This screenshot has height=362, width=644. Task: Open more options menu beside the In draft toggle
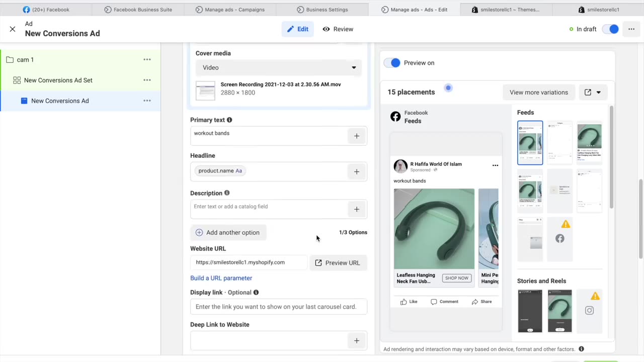[631, 29]
